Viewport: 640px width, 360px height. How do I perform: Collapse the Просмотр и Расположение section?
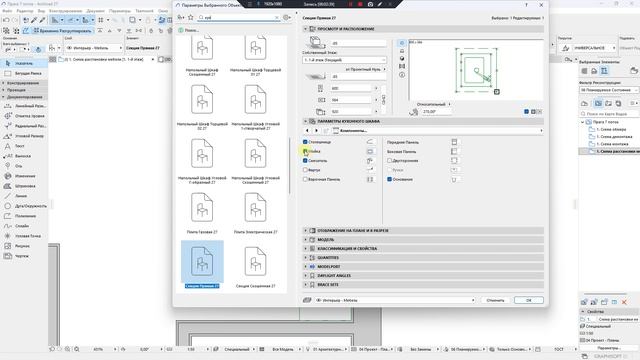point(305,29)
